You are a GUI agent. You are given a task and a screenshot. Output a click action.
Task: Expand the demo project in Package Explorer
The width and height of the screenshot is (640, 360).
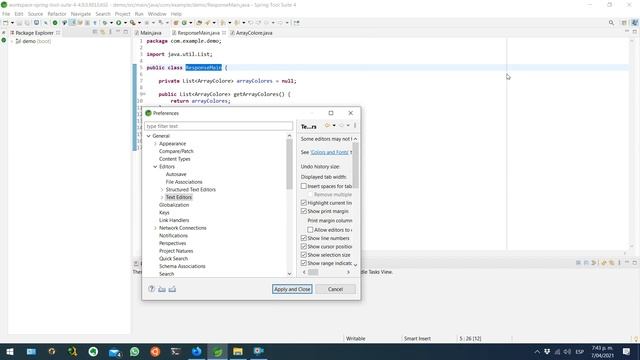click(x=12, y=41)
